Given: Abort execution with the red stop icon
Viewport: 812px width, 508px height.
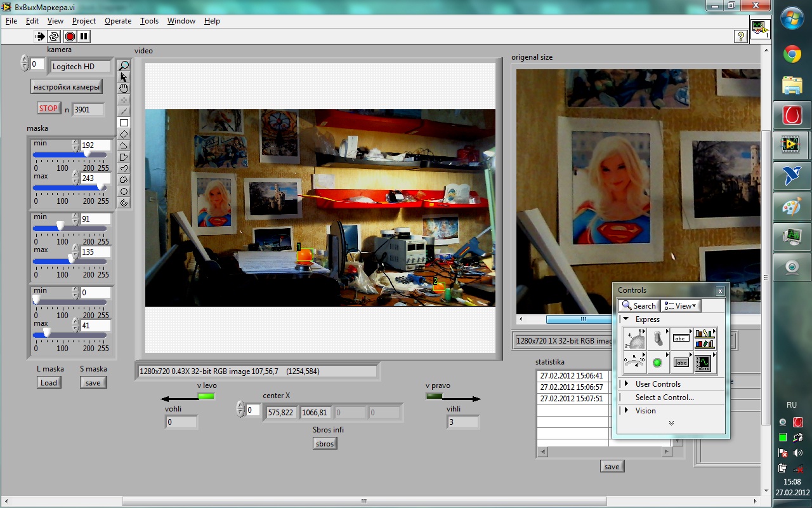Looking at the screenshot, I should [x=70, y=36].
